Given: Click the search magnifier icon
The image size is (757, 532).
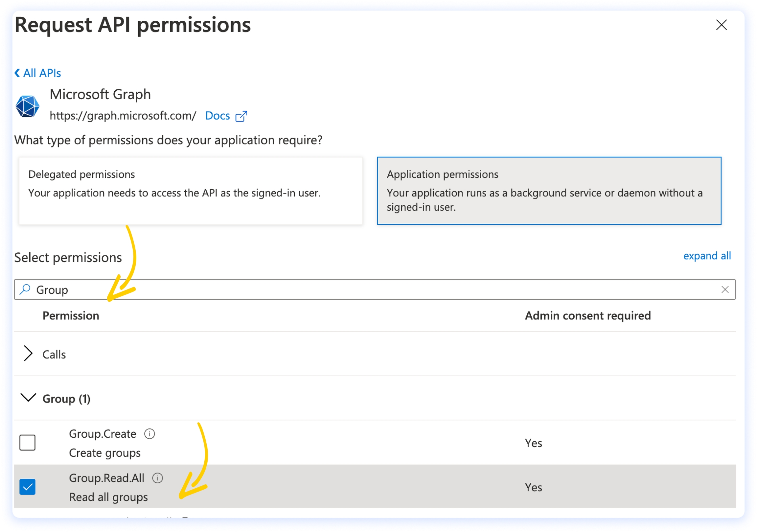Looking at the screenshot, I should [x=25, y=289].
